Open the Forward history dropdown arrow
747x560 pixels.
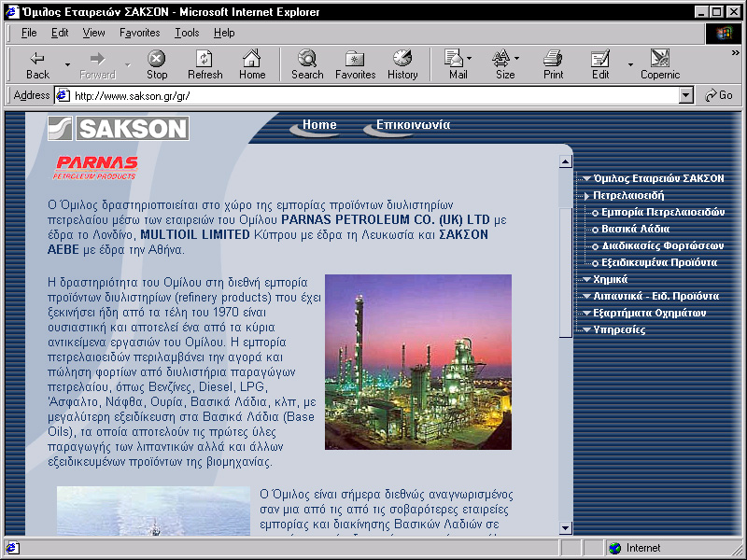127,64
